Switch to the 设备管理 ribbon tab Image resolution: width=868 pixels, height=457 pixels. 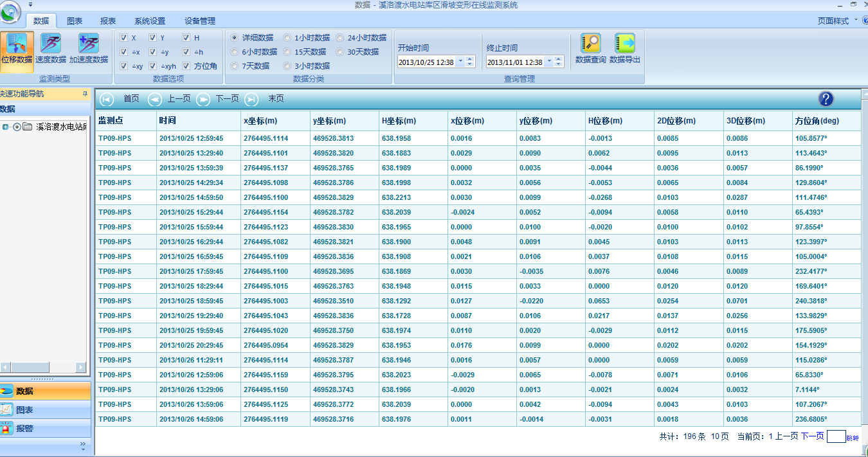(x=200, y=21)
